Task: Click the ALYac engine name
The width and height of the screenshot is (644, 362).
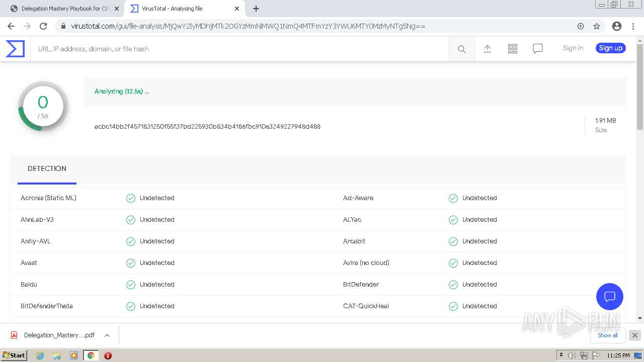Action: [x=352, y=220]
